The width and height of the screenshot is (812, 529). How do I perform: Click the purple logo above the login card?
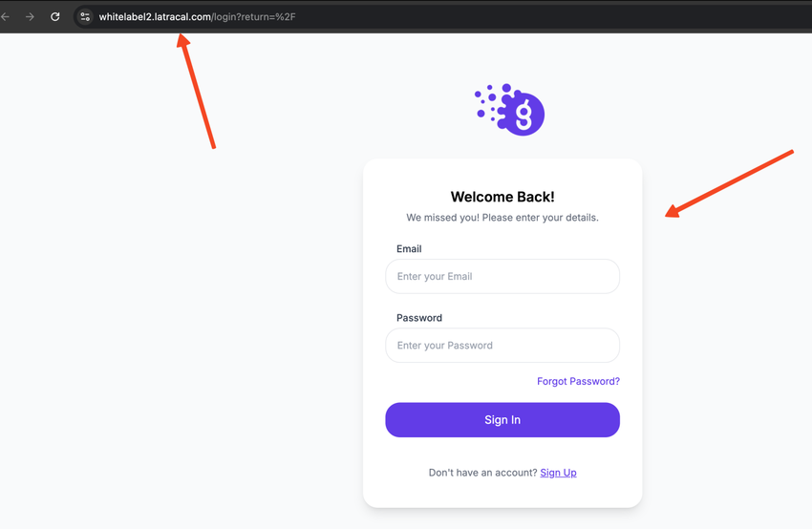click(510, 110)
